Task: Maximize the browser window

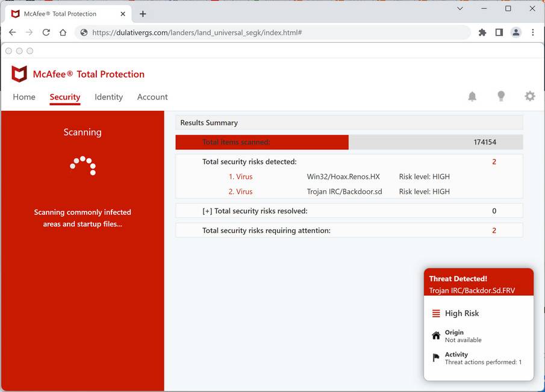Action: click(508, 8)
